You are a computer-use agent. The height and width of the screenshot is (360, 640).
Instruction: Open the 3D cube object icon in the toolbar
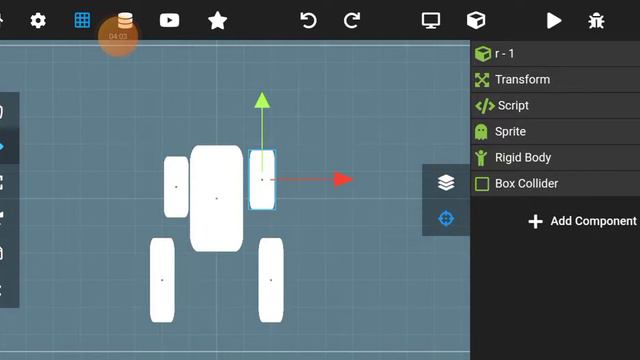click(476, 20)
